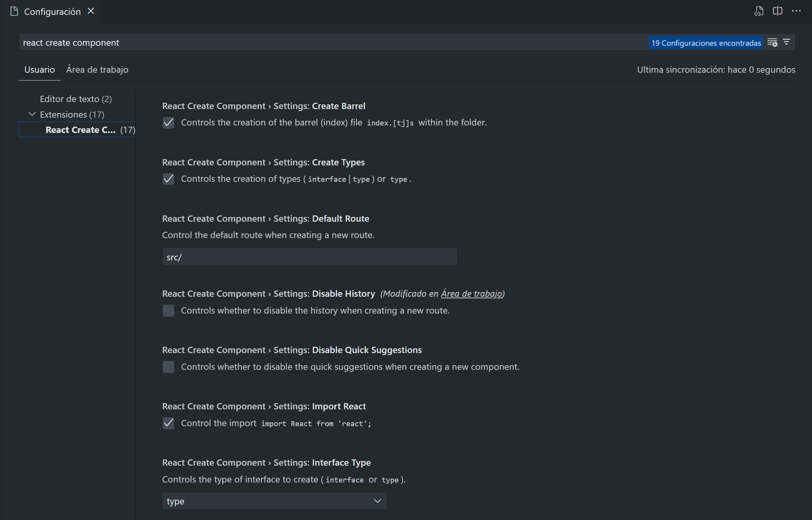The height and width of the screenshot is (520, 812).
Task: Click the 19 Configuraciones encontradas badge
Action: coord(706,43)
